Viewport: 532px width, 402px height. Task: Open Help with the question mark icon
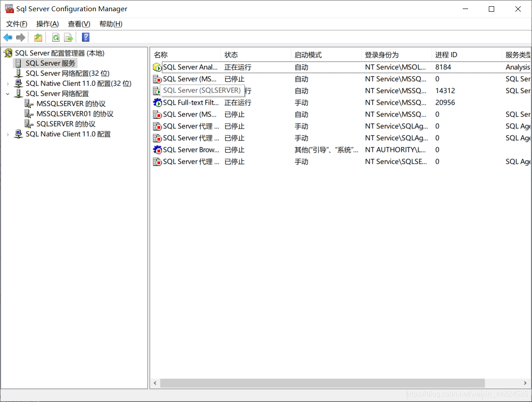pos(86,37)
